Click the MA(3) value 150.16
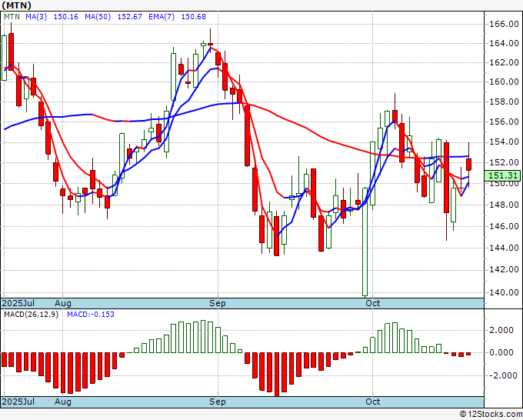This screenshot has height=420, width=523. coord(65,16)
